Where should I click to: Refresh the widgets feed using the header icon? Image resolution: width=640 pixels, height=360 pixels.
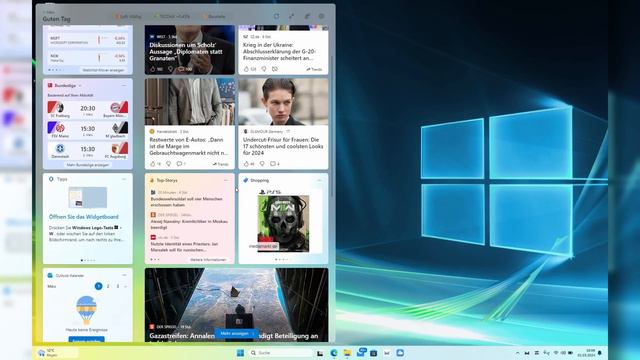(x=276, y=16)
